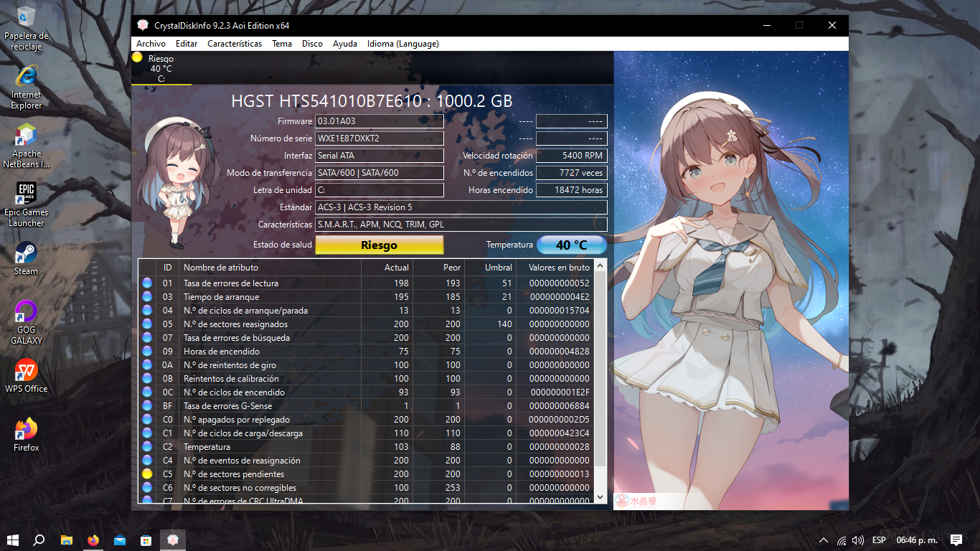
Task: Click the 40 °C temperature button
Action: [571, 245]
